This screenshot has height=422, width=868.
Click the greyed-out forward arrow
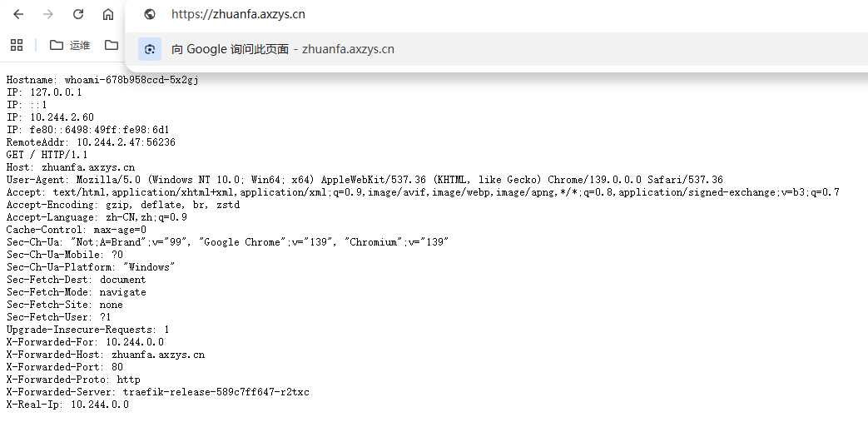click(48, 14)
